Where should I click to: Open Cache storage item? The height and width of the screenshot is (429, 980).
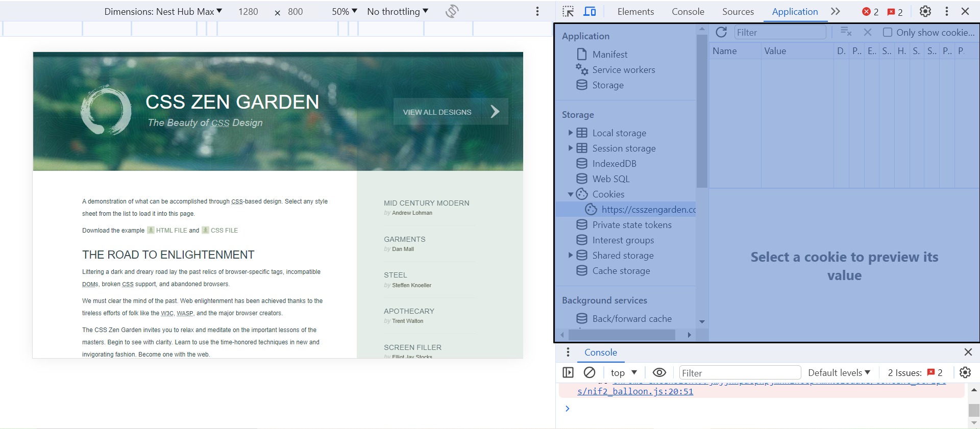click(x=621, y=270)
